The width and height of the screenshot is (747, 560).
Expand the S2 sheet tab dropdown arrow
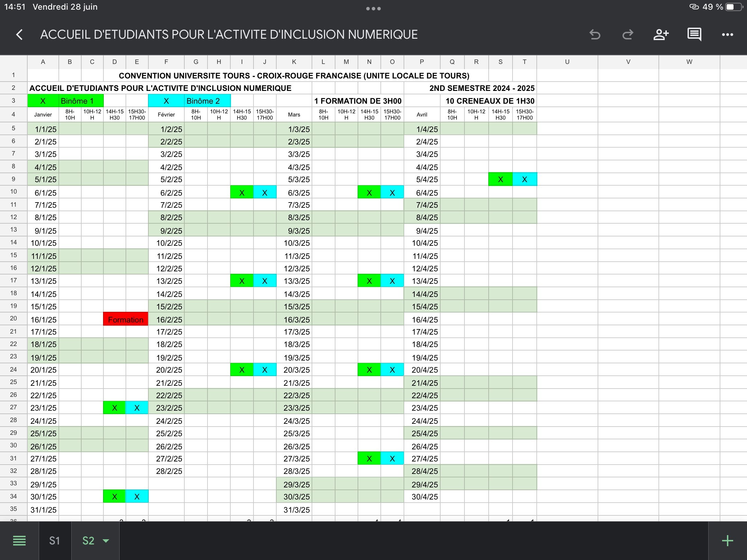click(x=106, y=541)
